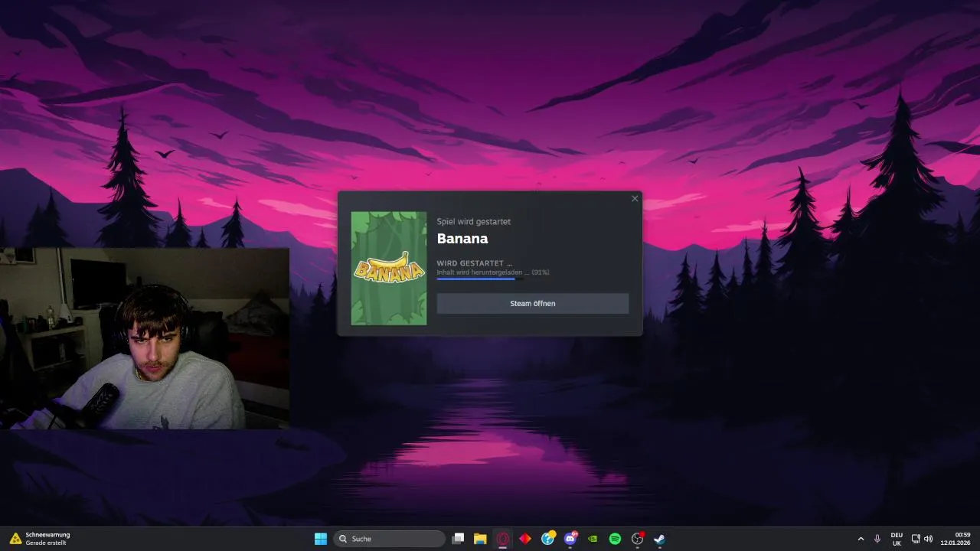Open the DEU UK language switcher

coord(897,539)
